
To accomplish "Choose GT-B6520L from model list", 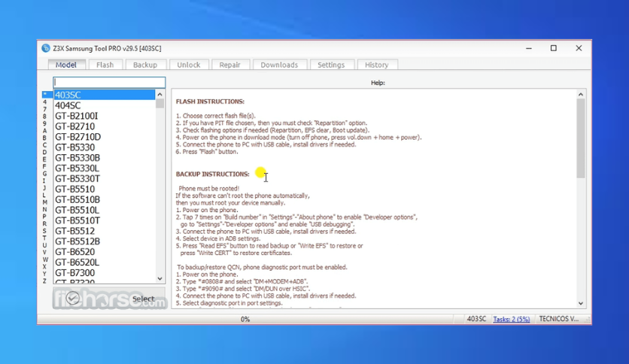I will coord(105,262).
